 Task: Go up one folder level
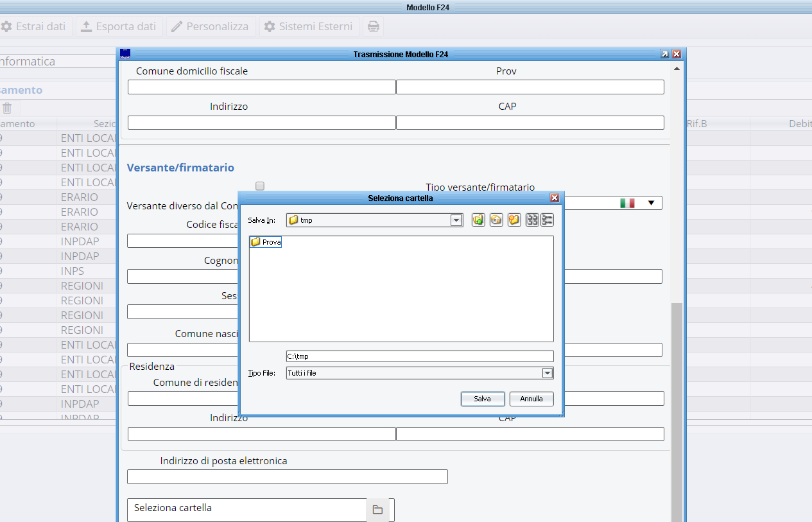(478, 220)
